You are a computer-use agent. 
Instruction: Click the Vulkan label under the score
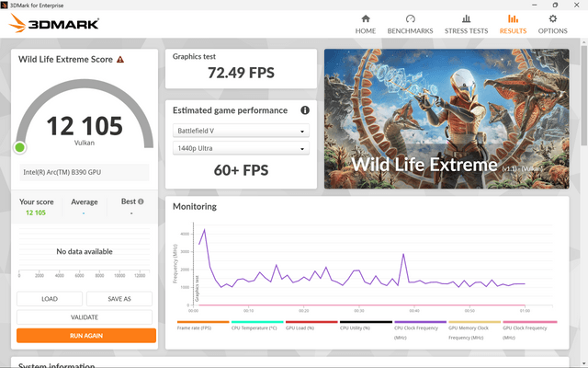pyautogui.click(x=85, y=143)
